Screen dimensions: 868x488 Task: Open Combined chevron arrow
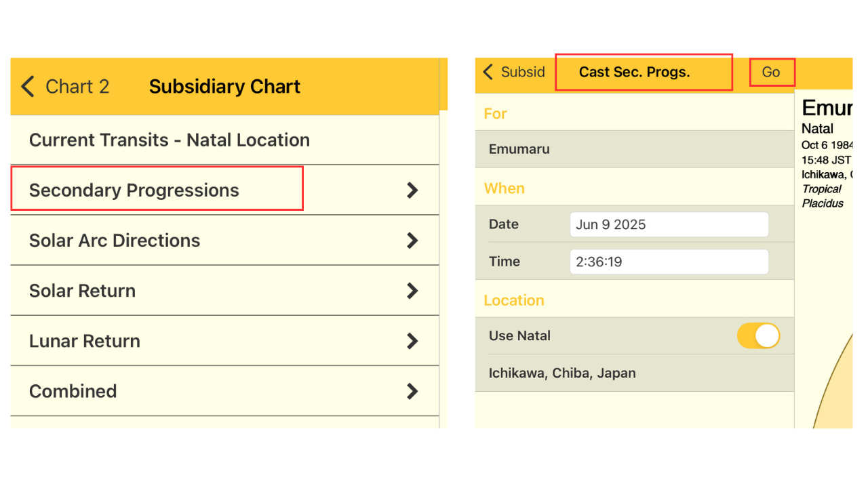(412, 391)
